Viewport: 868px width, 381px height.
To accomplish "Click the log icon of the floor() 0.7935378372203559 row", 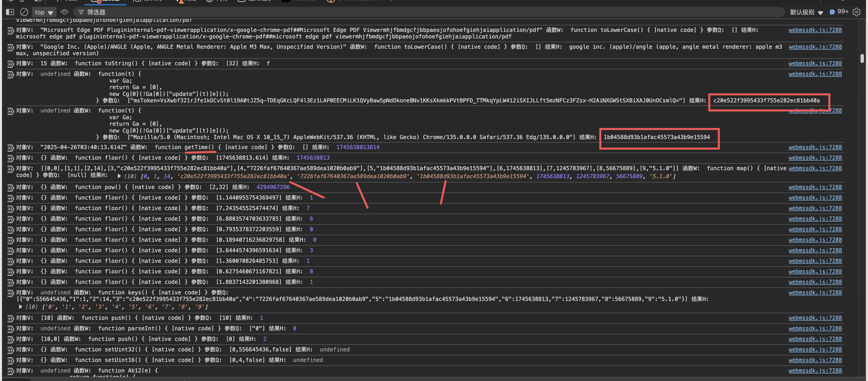I will [11, 230].
